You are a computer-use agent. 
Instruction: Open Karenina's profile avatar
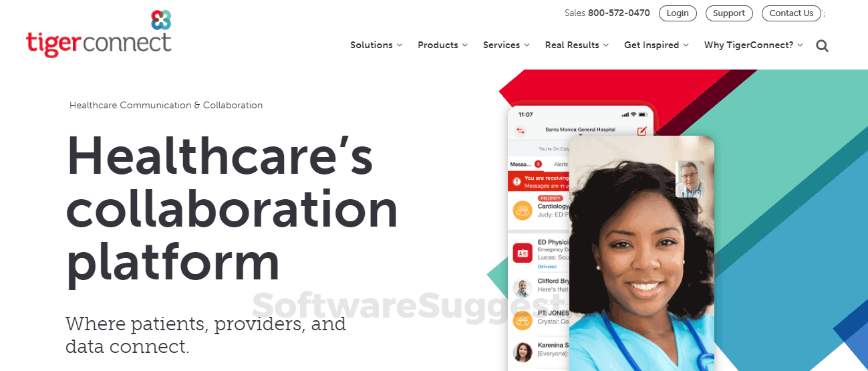coord(523,352)
